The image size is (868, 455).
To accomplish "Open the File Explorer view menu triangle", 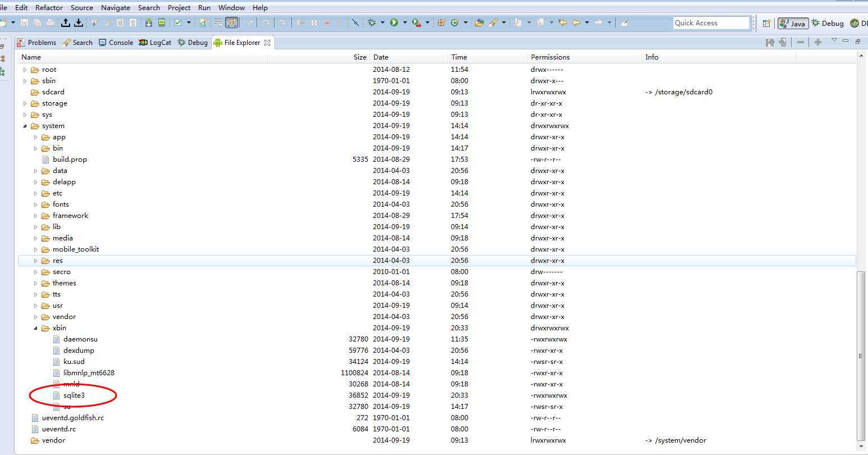I will pyautogui.click(x=834, y=40).
